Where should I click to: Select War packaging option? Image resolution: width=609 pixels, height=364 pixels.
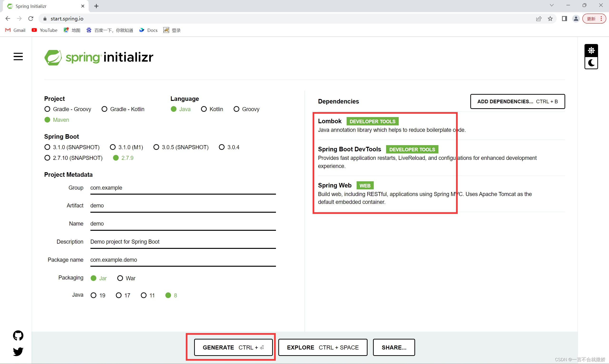pos(120,278)
